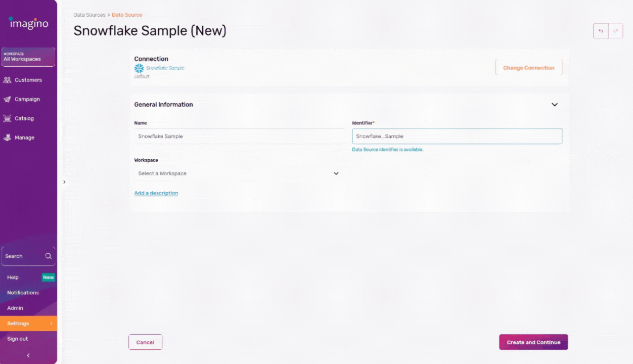
Task: Click into the Identifier input field
Action: (x=457, y=136)
